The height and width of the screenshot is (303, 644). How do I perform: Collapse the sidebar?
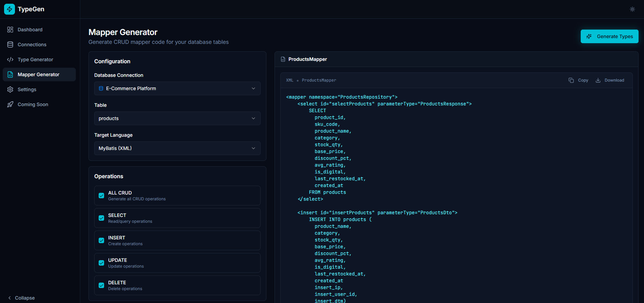pyautogui.click(x=21, y=298)
